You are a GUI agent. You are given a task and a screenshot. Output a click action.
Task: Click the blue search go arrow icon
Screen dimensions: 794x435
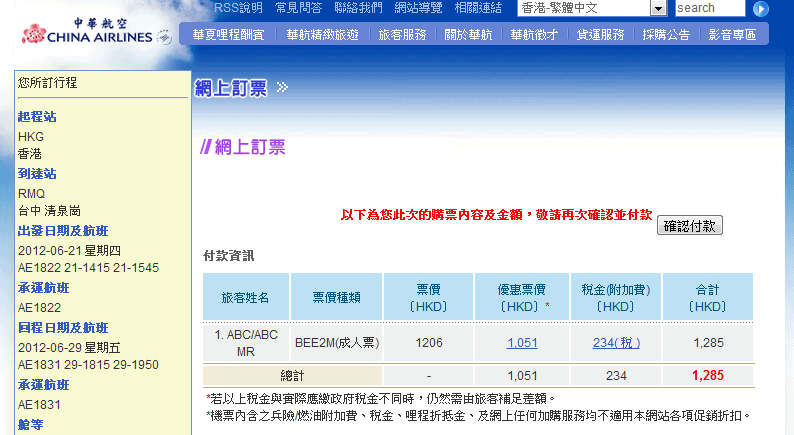click(x=761, y=8)
